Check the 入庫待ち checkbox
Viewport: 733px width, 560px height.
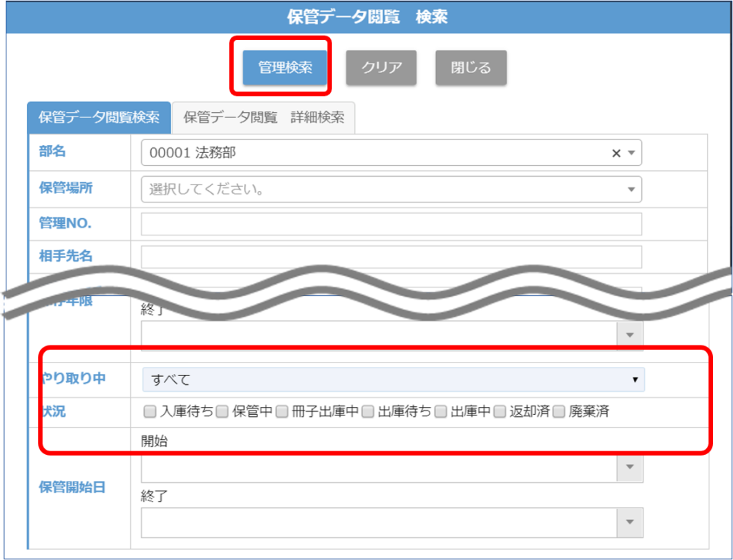click(x=150, y=411)
